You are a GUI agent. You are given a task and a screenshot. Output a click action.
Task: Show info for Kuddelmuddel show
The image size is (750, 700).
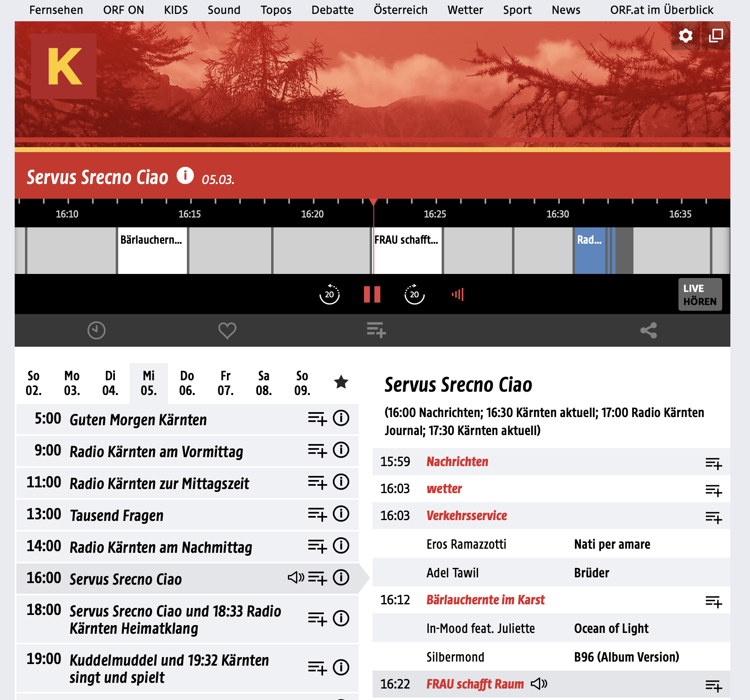[x=341, y=667]
